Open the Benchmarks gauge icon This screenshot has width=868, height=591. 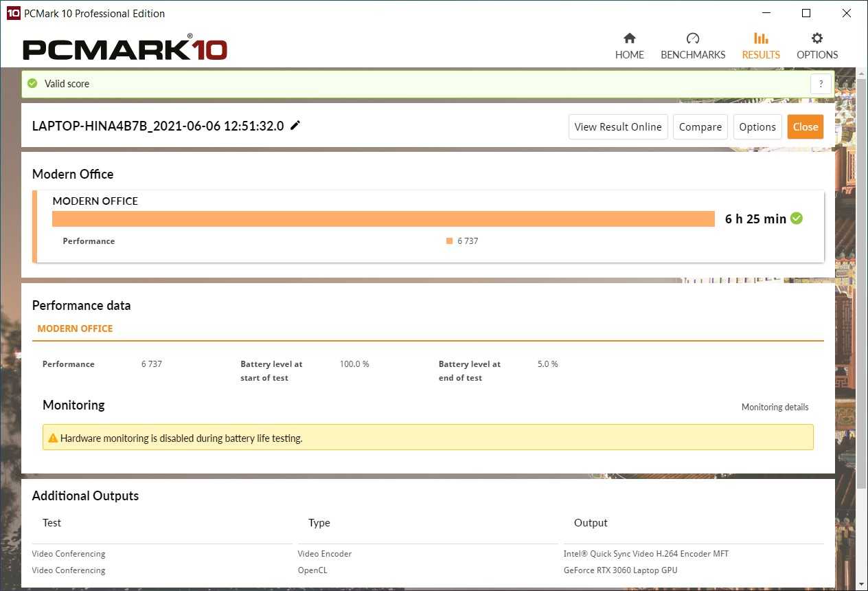(692, 38)
